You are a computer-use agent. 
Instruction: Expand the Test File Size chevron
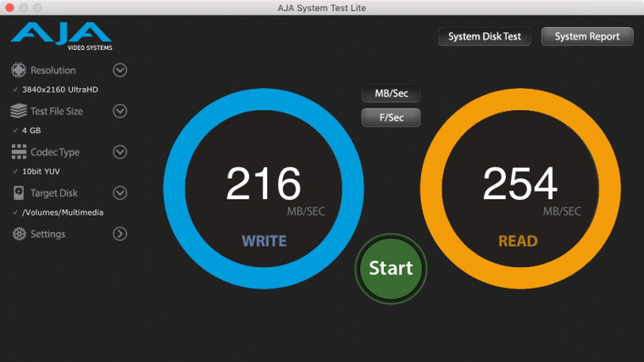120,111
